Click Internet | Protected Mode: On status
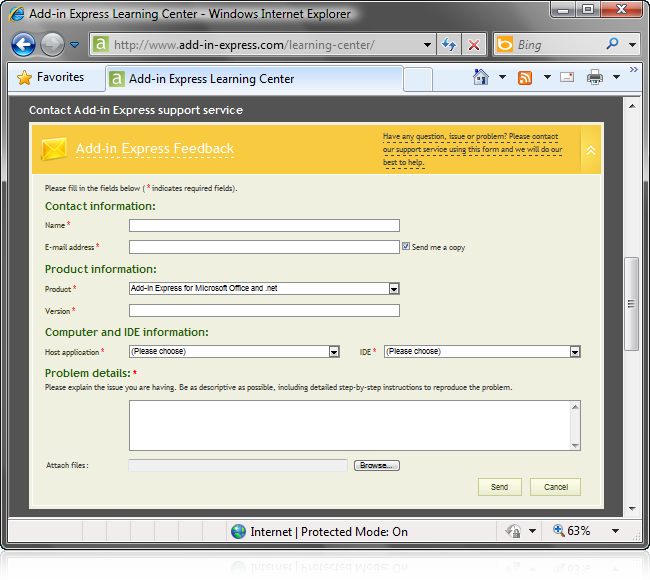Screen dimensions: 650x580 pyautogui.click(x=329, y=531)
